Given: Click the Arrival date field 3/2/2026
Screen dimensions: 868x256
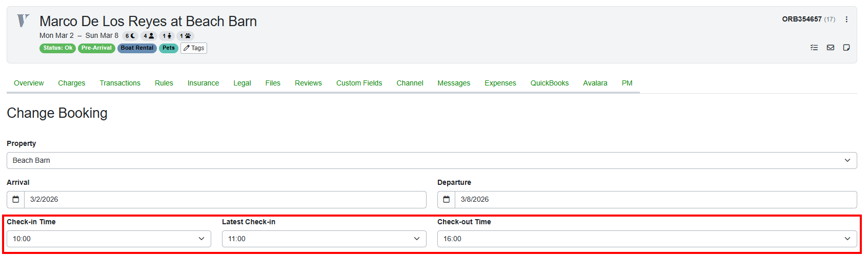Looking at the screenshot, I should pos(225,200).
